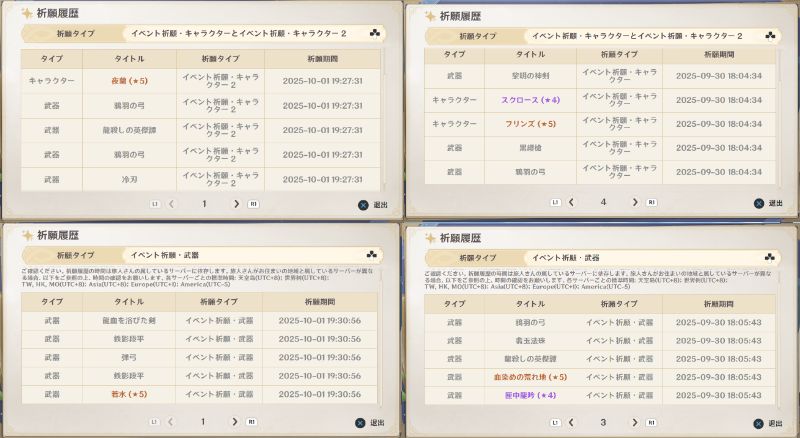Image resolution: width=800 pixels, height=438 pixels.
Task: Click timestamp 2025-10-01 19:27:31 in 冷刃 row
Action: pos(322,180)
